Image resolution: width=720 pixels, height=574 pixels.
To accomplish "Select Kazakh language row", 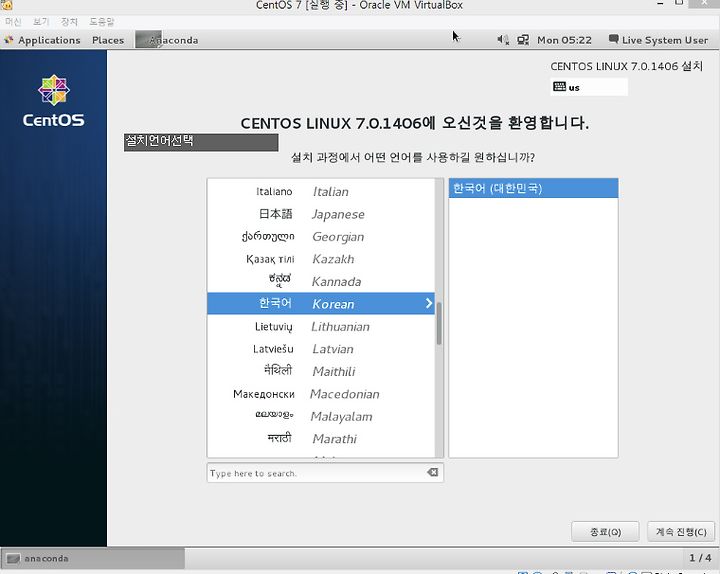I will click(321, 259).
